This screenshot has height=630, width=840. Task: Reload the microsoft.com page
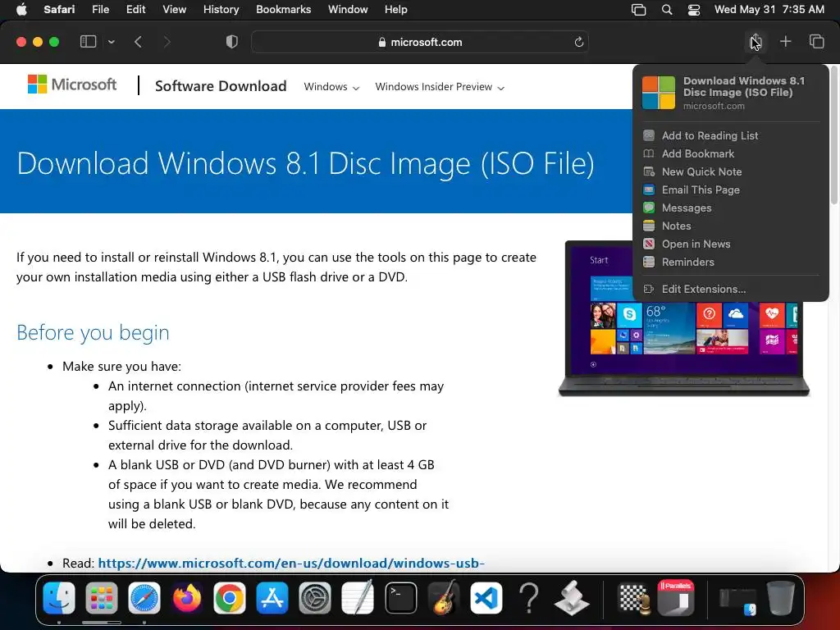(578, 43)
